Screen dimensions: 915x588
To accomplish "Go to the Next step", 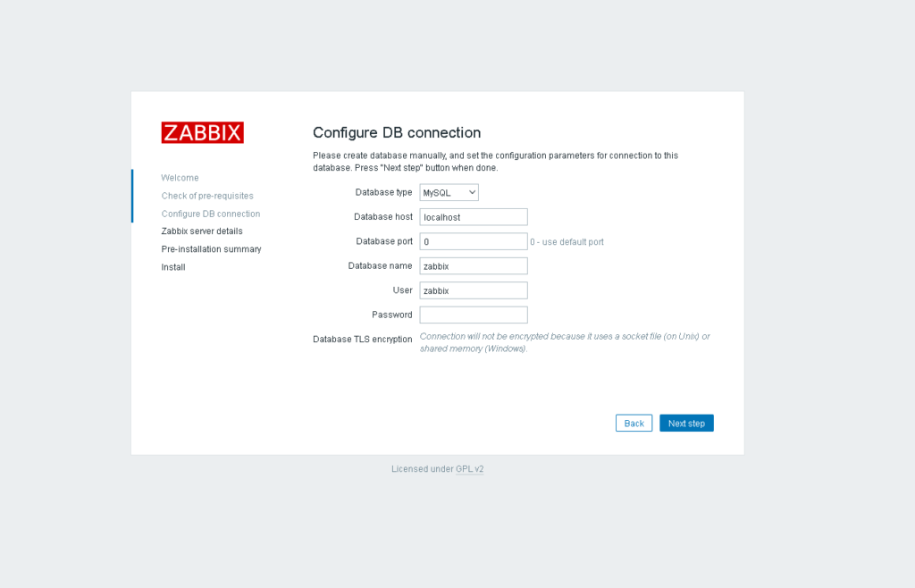I will pos(686,423).
